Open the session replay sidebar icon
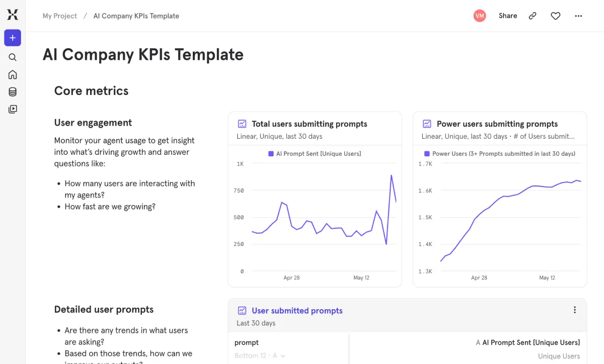 pyautogui.click(x=13, y=109)
